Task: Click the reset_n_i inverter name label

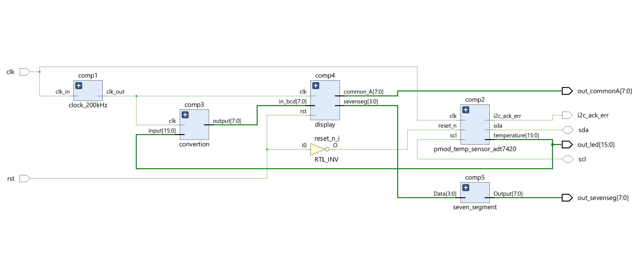Action: (x=327, y=138)
